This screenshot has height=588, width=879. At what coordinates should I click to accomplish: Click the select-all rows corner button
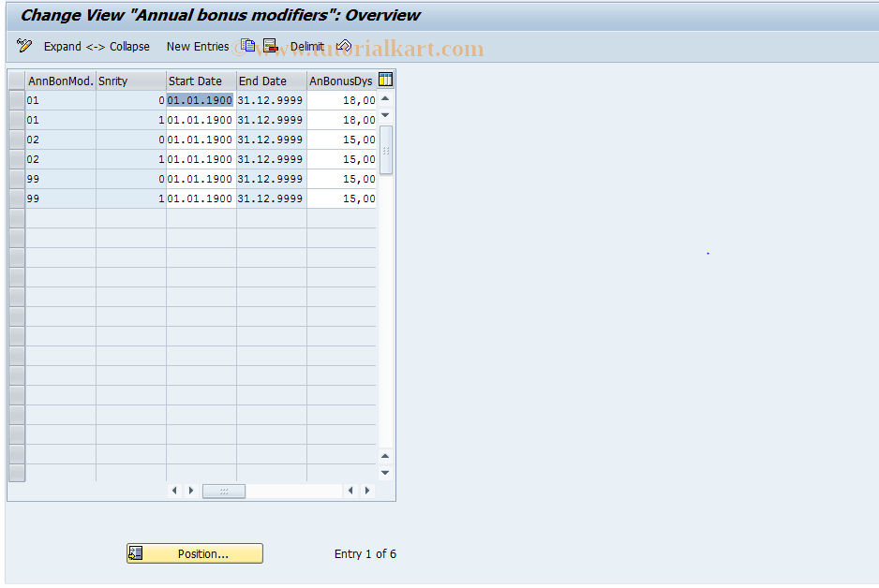point(17,81)
